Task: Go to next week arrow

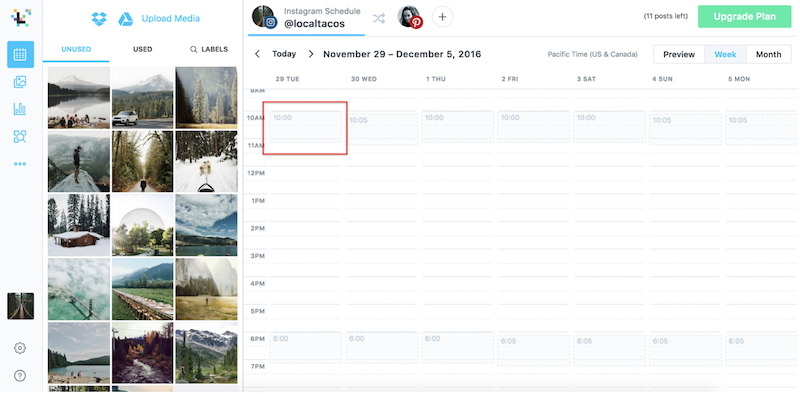Action: [x=311, y=54]
